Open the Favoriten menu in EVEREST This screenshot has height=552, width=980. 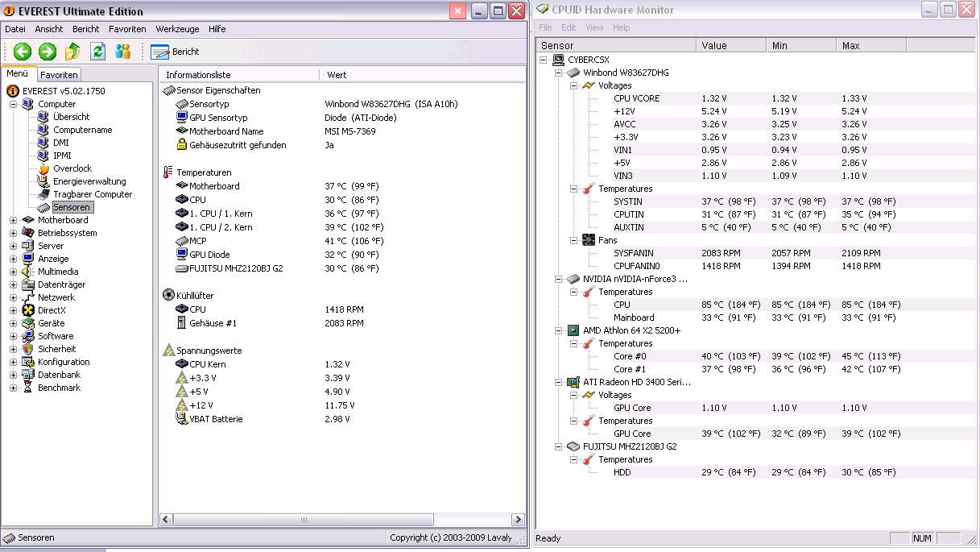click(x=127, y=29)
